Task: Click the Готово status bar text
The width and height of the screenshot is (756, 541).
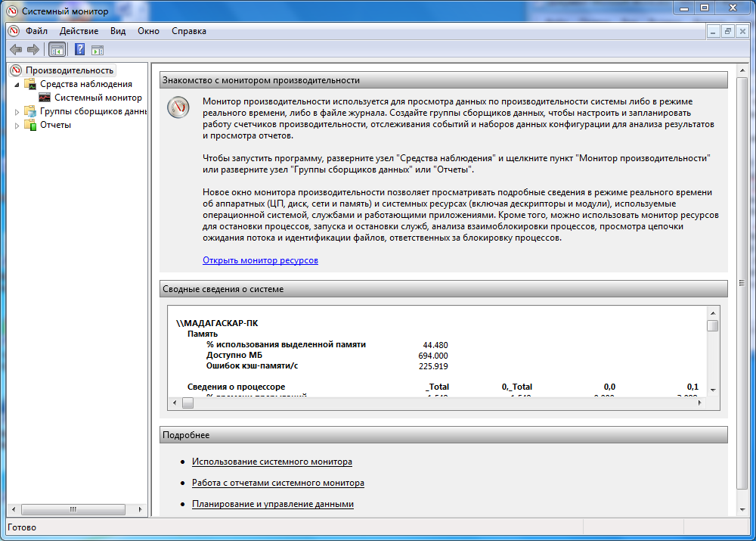Action: coord(22,527)
